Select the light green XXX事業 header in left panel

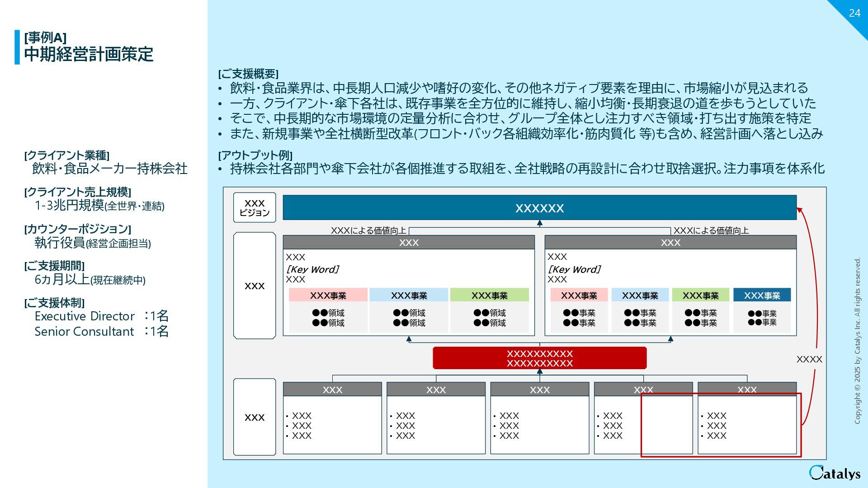[x=489, y=296]
